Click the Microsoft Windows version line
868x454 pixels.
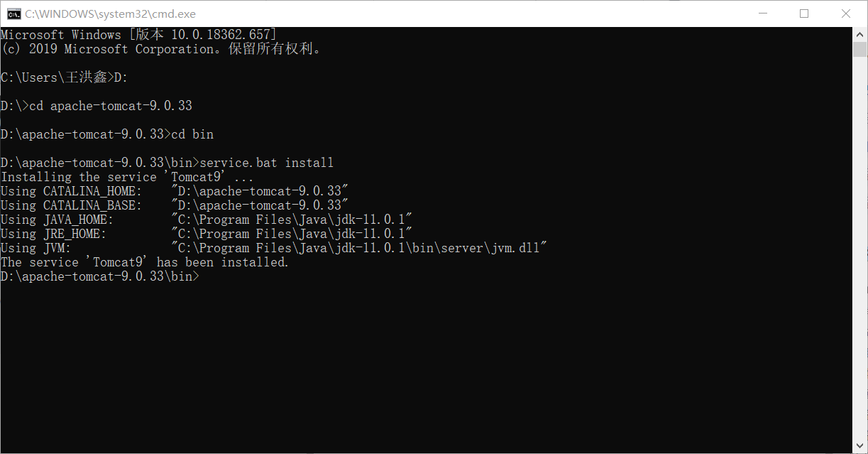tap(138, 34)
